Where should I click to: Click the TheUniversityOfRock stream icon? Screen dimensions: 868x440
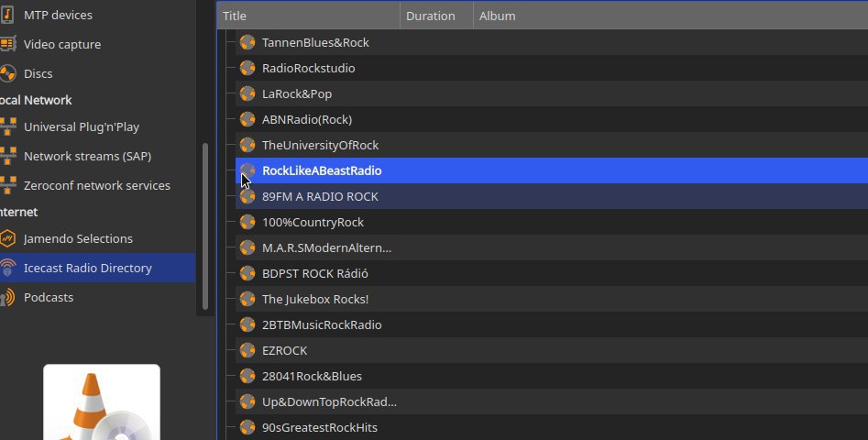click(247, 145)
